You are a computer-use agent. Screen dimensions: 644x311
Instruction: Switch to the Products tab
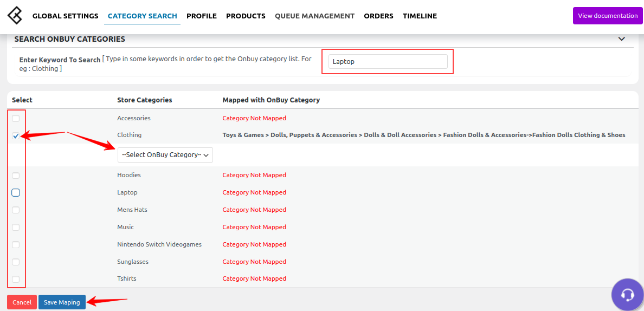(x=246, y=16)
